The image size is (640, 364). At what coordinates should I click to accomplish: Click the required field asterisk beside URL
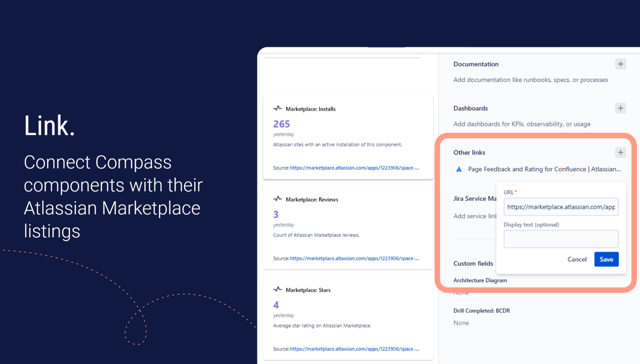(x=516, y=191)
